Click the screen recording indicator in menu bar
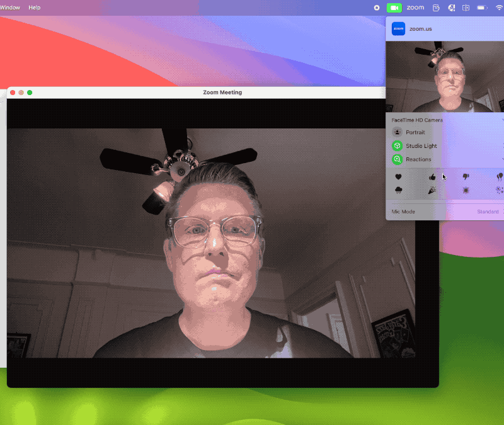 (377, 8)
